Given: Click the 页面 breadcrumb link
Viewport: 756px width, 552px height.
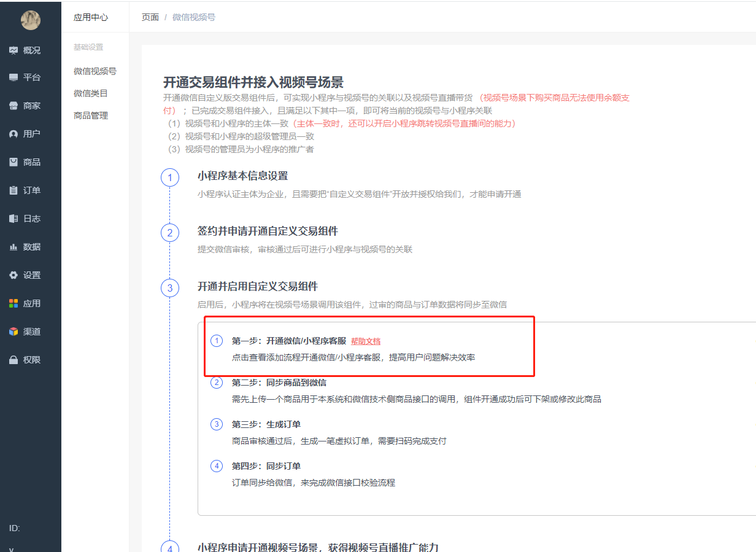Looking at the screenshot, I should click(150, 17).
